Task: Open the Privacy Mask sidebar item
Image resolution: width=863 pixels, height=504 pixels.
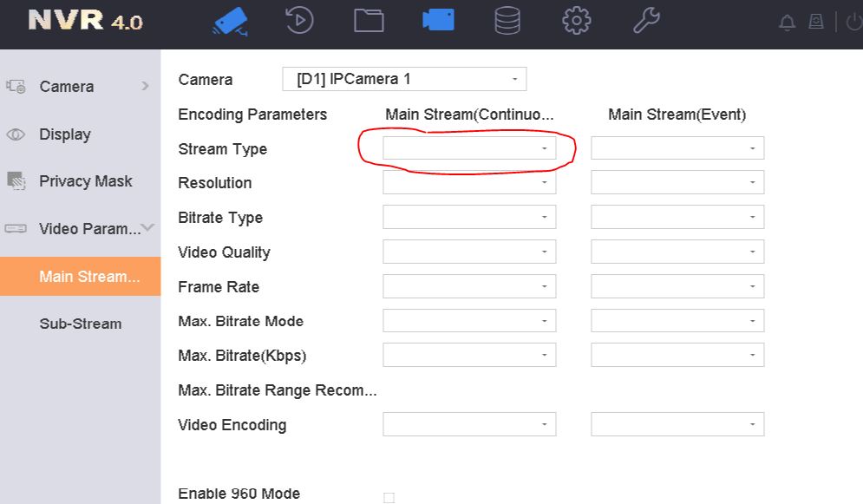Action: pos(85,181)
